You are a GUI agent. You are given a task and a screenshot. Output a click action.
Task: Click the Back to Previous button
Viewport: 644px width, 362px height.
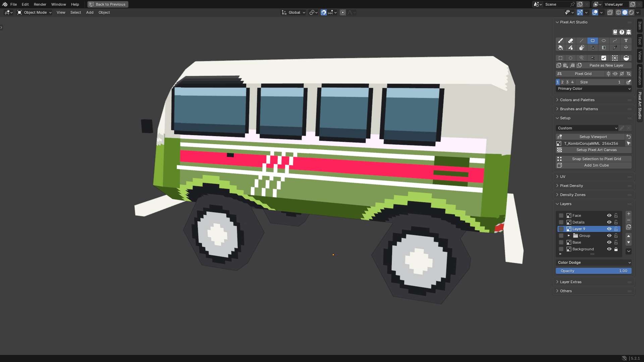[x=108, y=4]
